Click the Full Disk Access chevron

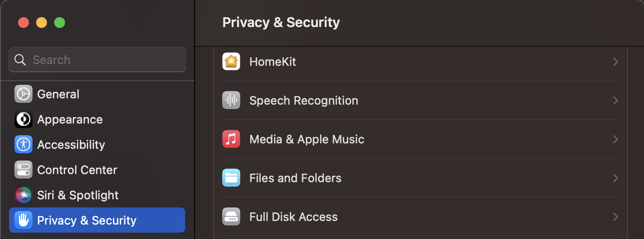(615, 216)
